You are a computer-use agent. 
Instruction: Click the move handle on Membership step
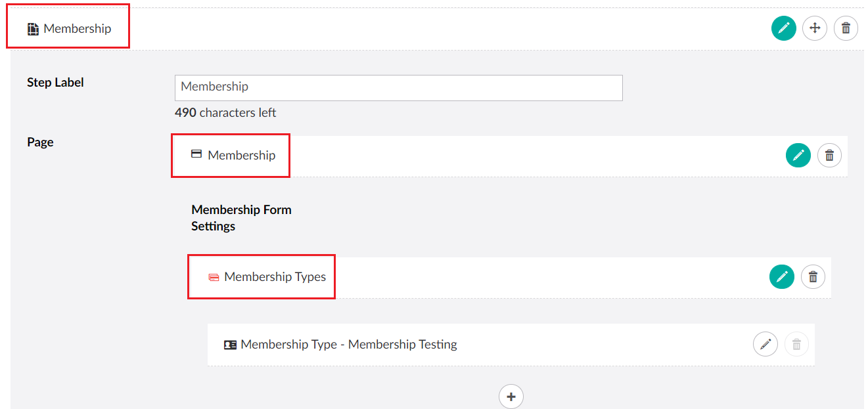tap(815, 28)
